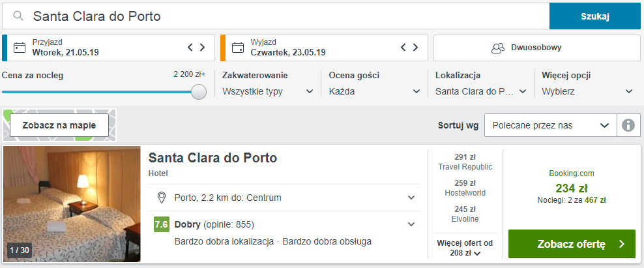Click the sorting info icon
This screenshot has height=268, width=644.
pyautogui.click(x=628, y=125)
